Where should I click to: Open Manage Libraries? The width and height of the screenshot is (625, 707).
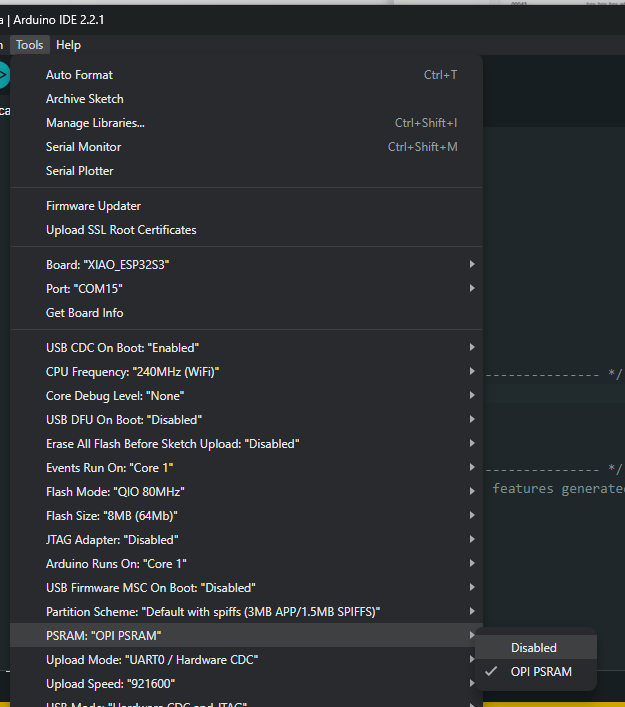click(95, 123)
